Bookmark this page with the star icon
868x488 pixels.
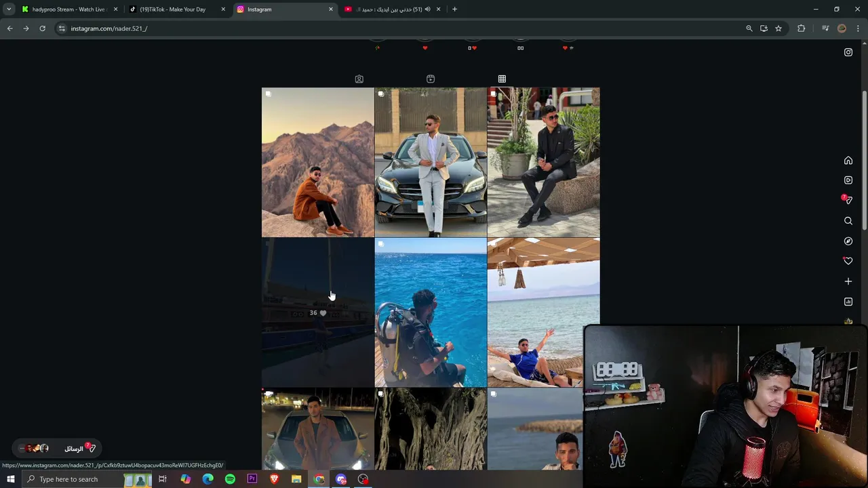778,28
